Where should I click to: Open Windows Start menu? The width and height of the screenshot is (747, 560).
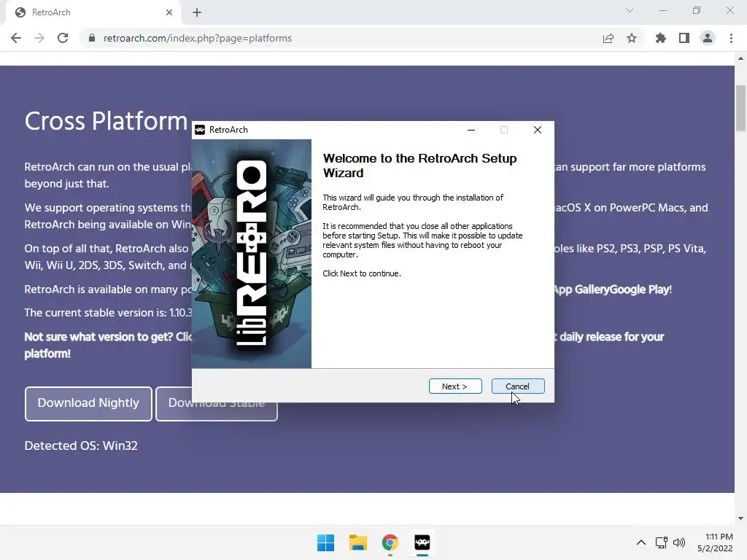[326, 542]
